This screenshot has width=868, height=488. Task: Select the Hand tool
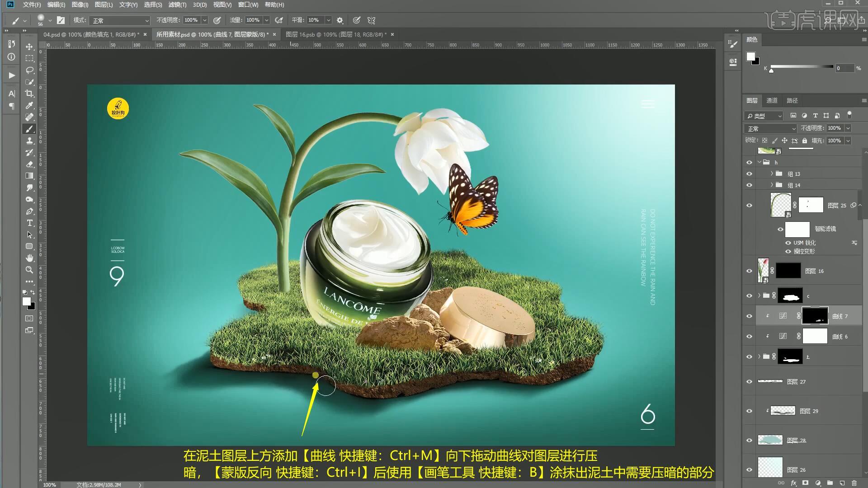click(29, 258)
